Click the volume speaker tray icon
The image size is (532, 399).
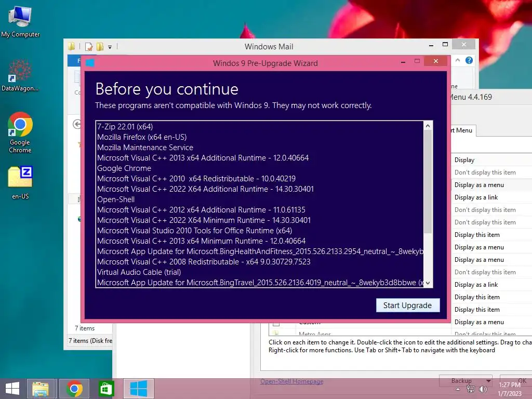tap(483, 389)
